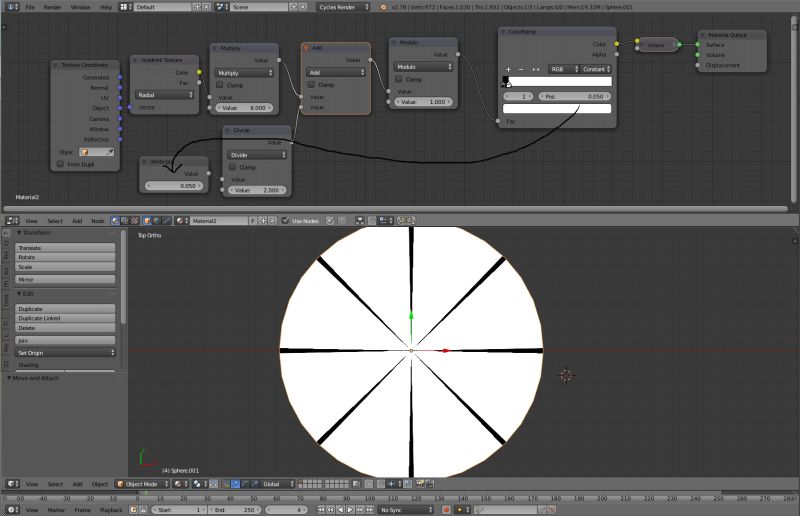
Task: Select world shader data type
Action: 157,221
